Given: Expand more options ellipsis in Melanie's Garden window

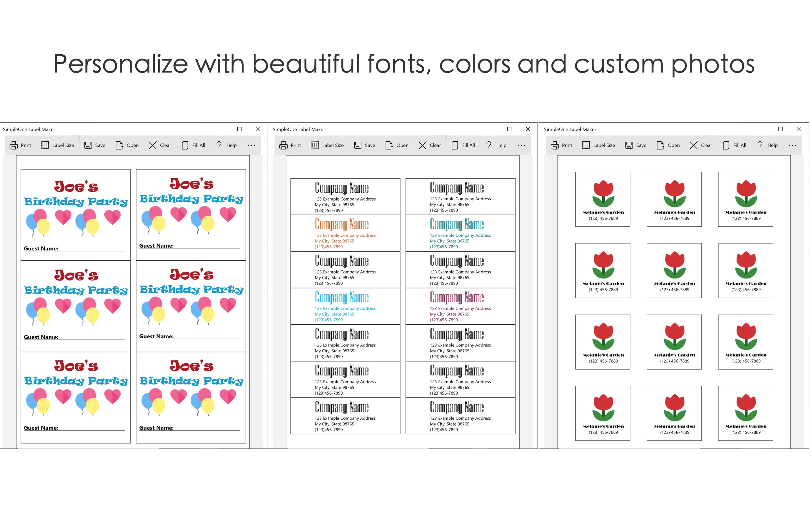Looking at the screenshot, I should pyautogui.click(x=792, y=146).
